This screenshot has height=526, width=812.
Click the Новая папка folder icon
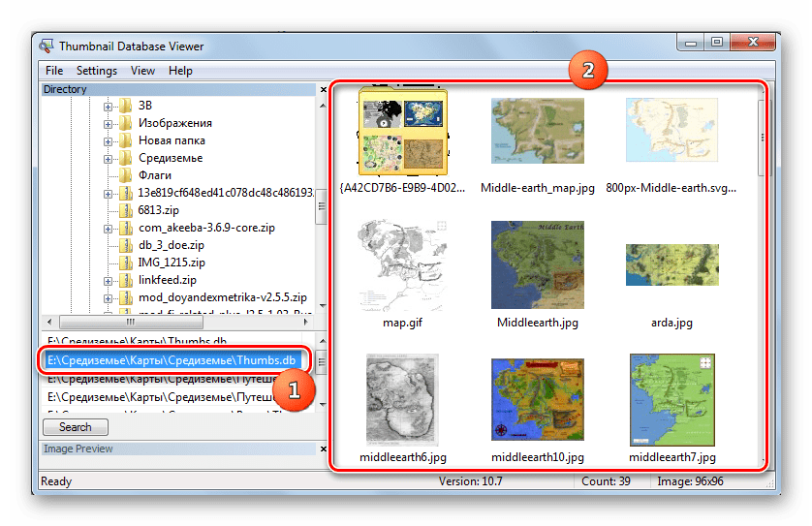(125, 141)
